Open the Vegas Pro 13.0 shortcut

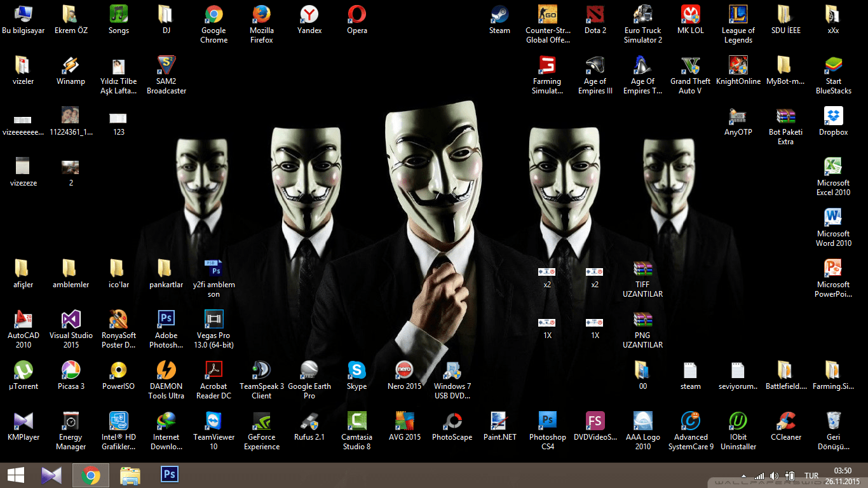click(x=214, y=329)
